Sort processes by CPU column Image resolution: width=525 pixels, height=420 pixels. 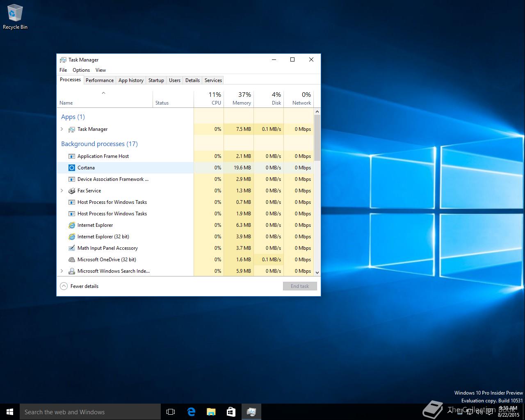209,99
